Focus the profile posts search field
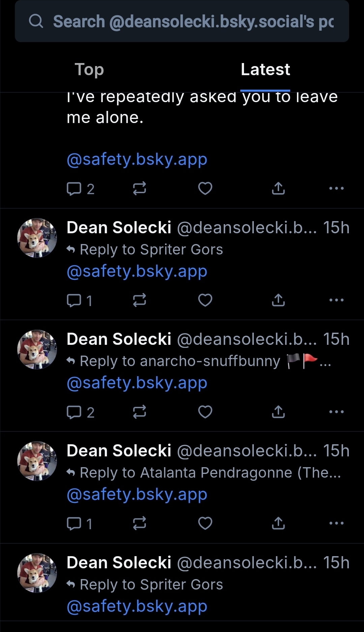This screenshot has height=632, width=364. (x=193, y=22)
